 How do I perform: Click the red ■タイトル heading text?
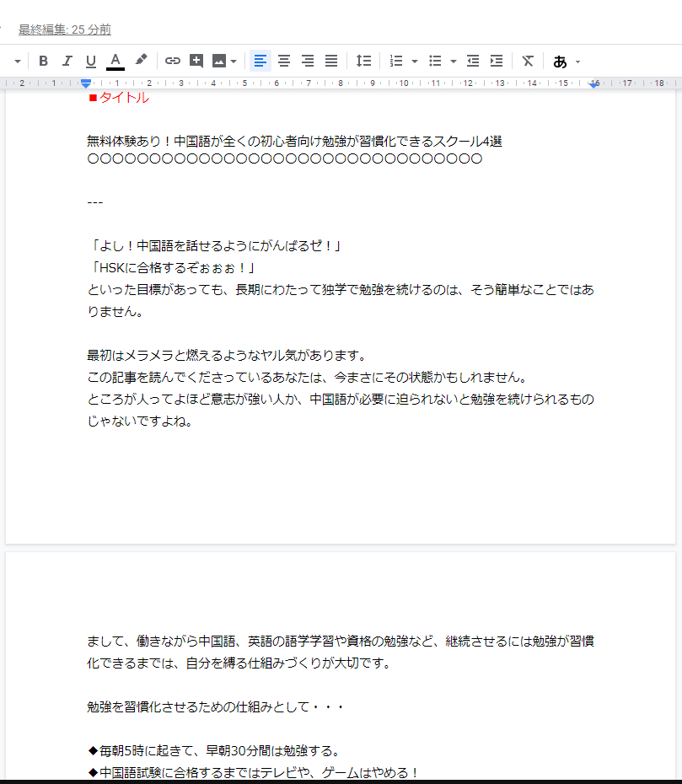click(119, 98)
